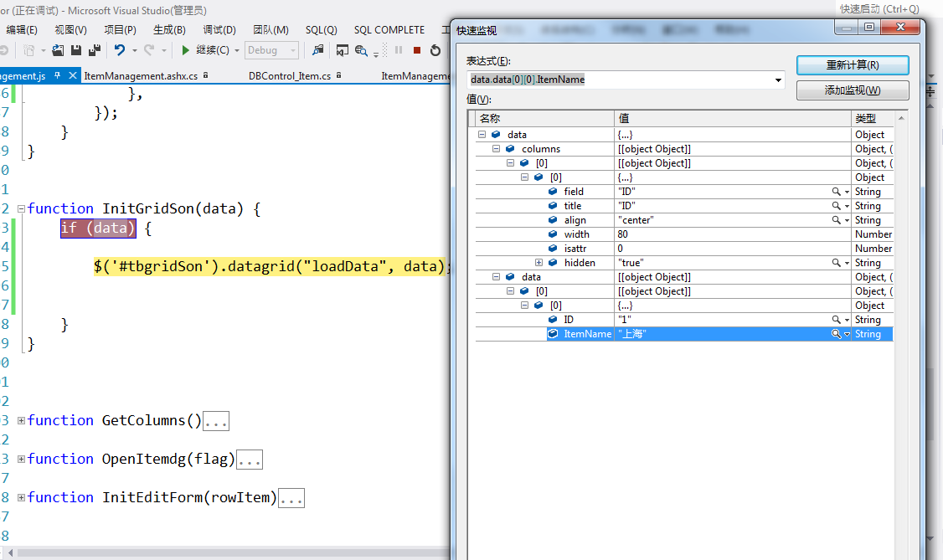Click magnifier visualizer in field row

click(836, 192)
